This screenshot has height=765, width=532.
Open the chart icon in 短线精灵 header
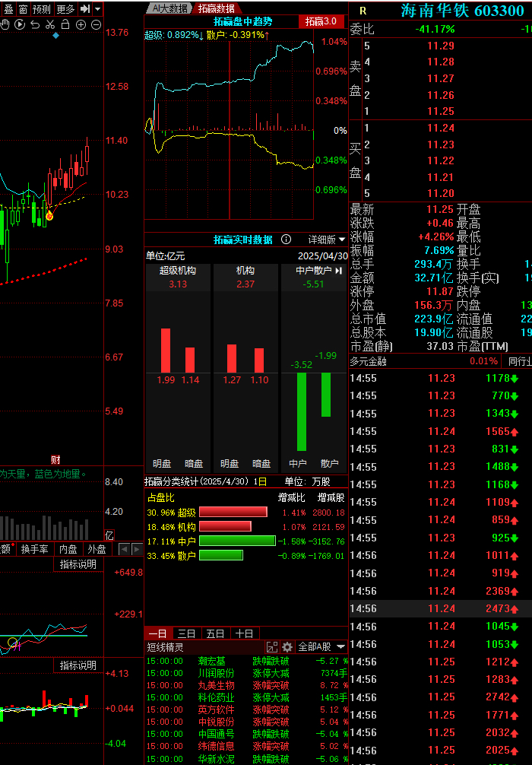point(272,647)
